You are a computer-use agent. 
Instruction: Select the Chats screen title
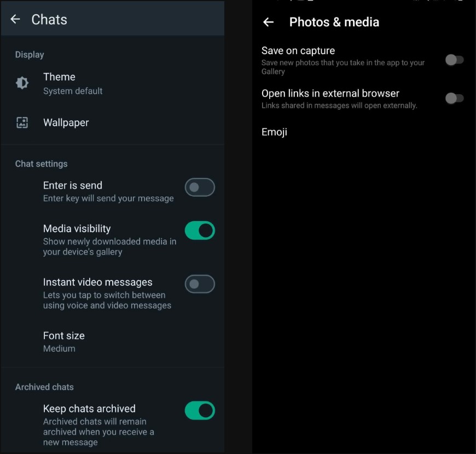49,19
